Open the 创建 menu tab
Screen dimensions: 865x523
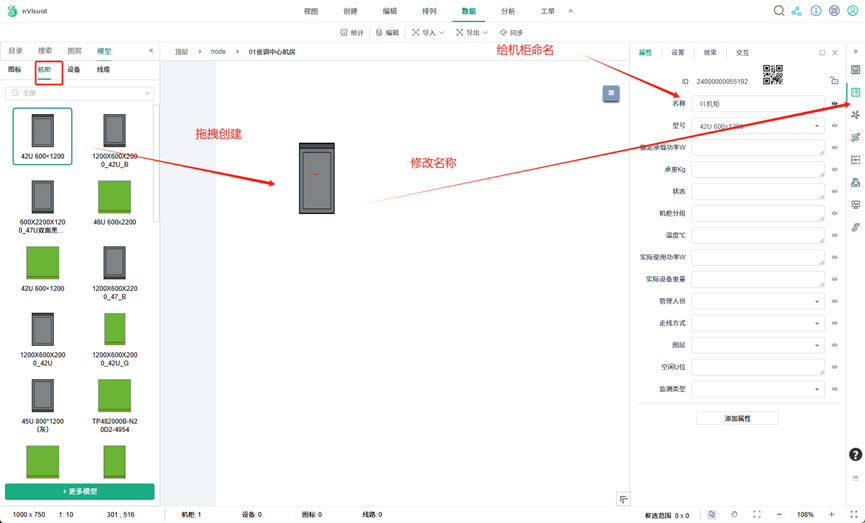[350, 11]
